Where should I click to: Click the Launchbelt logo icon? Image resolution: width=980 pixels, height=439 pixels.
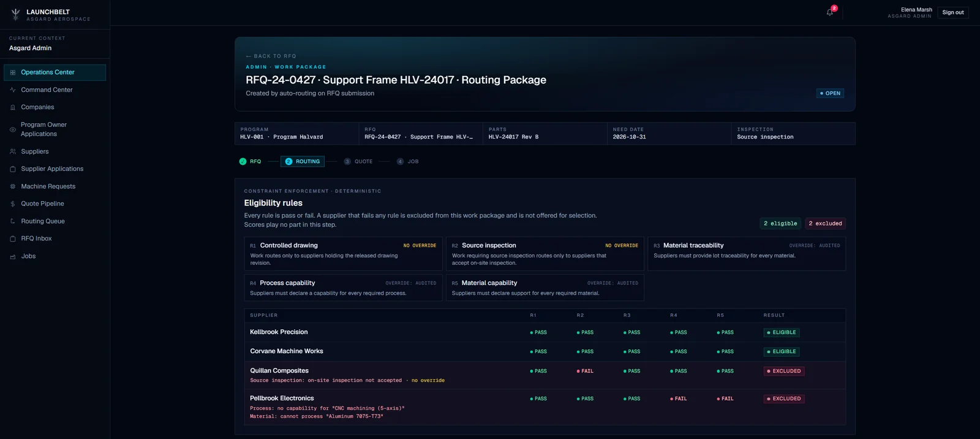[16, 15]
